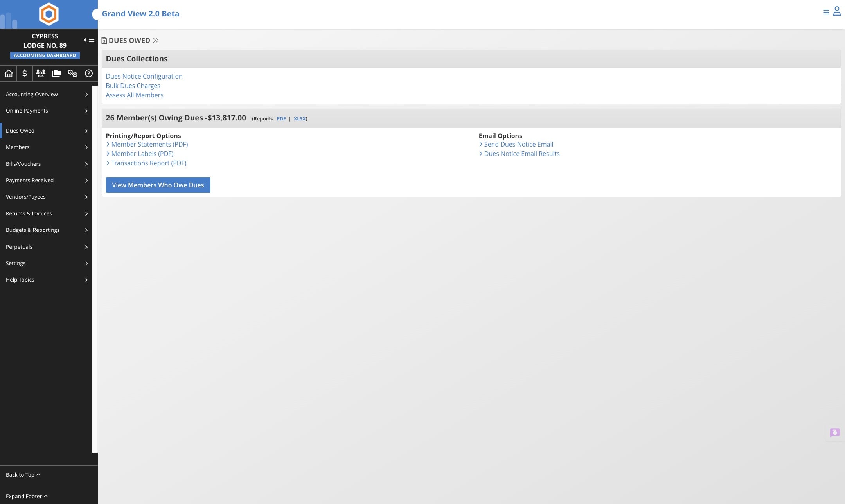The image size is (845, 504).
Task: Click the question mark help icon
Action: click(x=88, y=74)
